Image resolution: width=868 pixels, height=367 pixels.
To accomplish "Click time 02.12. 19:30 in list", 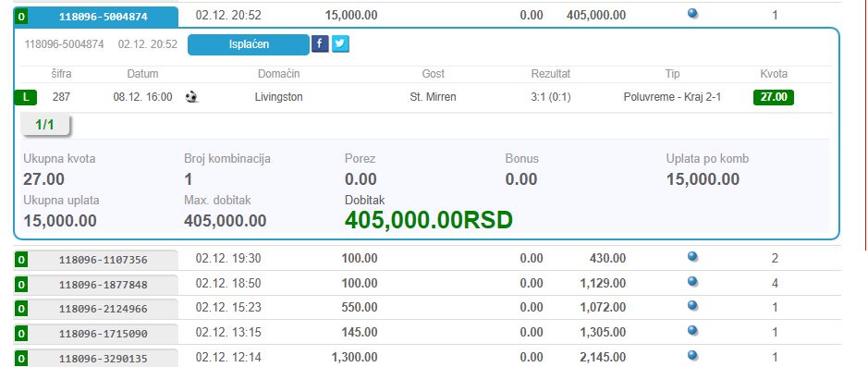I will point(228,258).
